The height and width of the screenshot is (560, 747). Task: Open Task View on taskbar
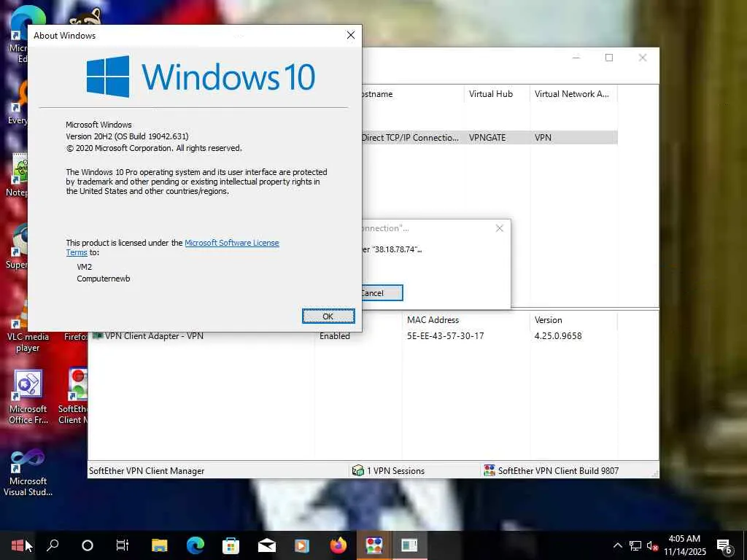pyautogui.click(x=123, y=545)
